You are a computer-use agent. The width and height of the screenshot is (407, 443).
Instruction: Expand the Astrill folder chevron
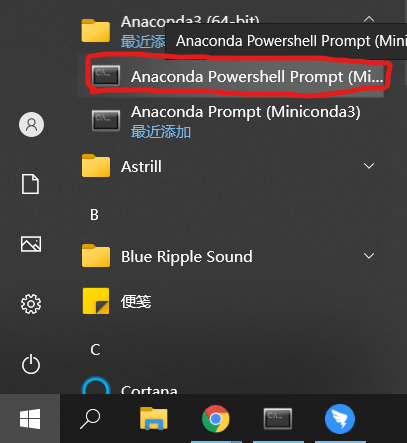[x=369, y=166]
